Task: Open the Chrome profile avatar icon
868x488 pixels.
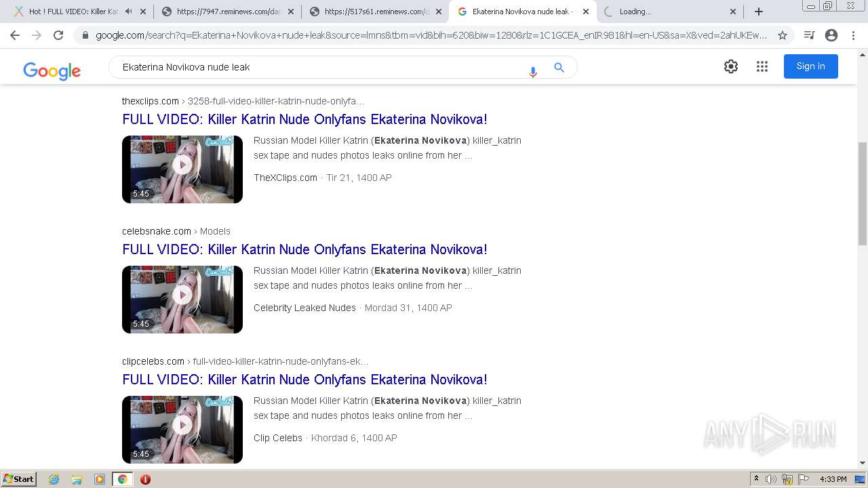Action: 831,35
